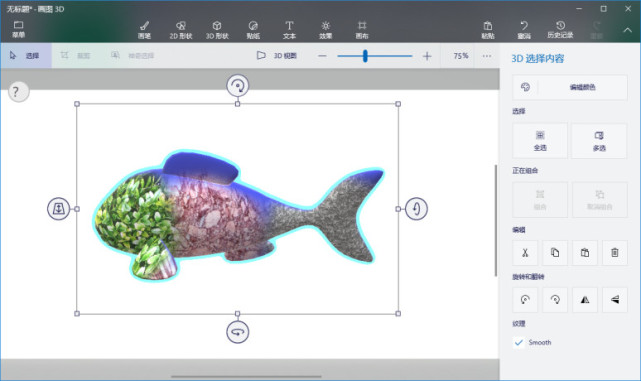
Task: Click the Edit color button
Action: (x=569, y=87)
